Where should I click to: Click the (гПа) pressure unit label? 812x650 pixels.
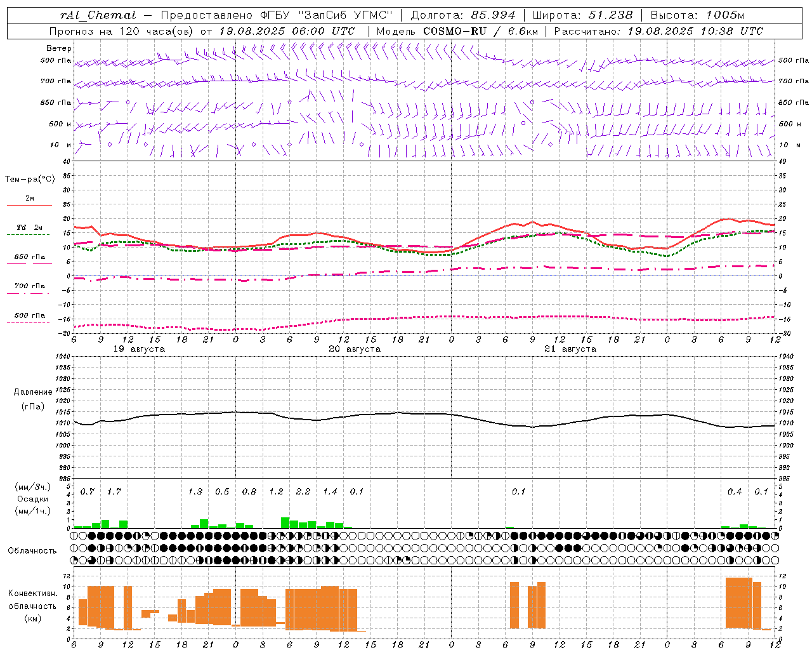point(32,406)
